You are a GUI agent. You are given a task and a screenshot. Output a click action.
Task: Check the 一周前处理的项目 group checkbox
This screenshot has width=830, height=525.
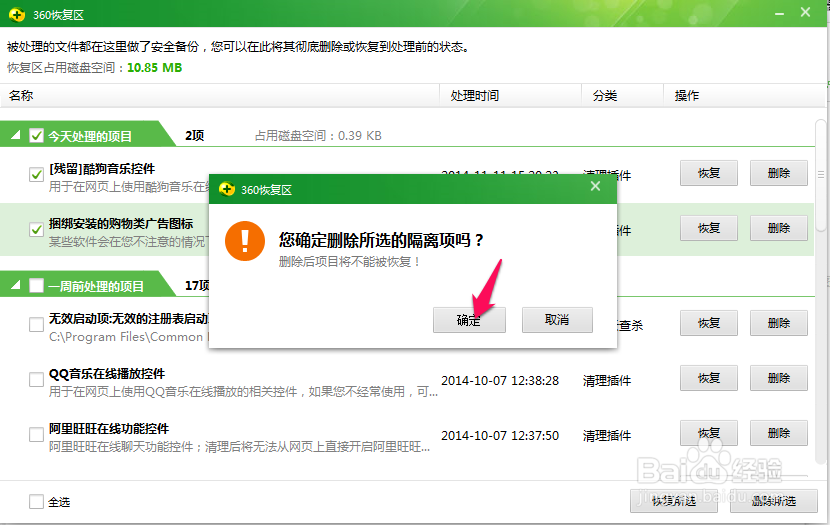pos(37,286)
